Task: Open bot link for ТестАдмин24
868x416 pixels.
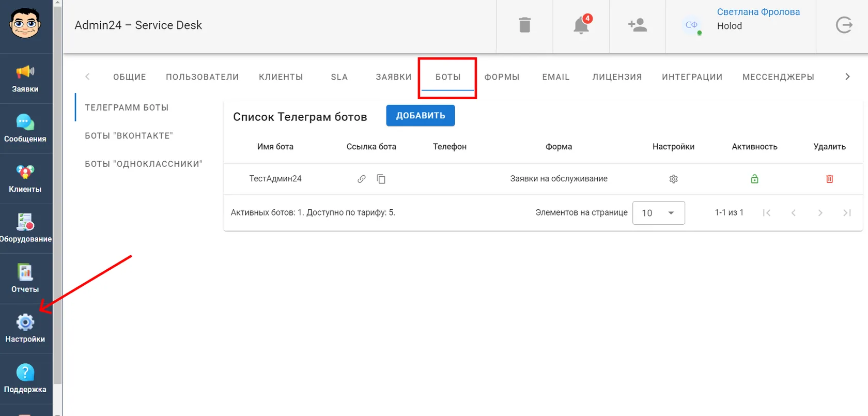Action: point(362,179)
